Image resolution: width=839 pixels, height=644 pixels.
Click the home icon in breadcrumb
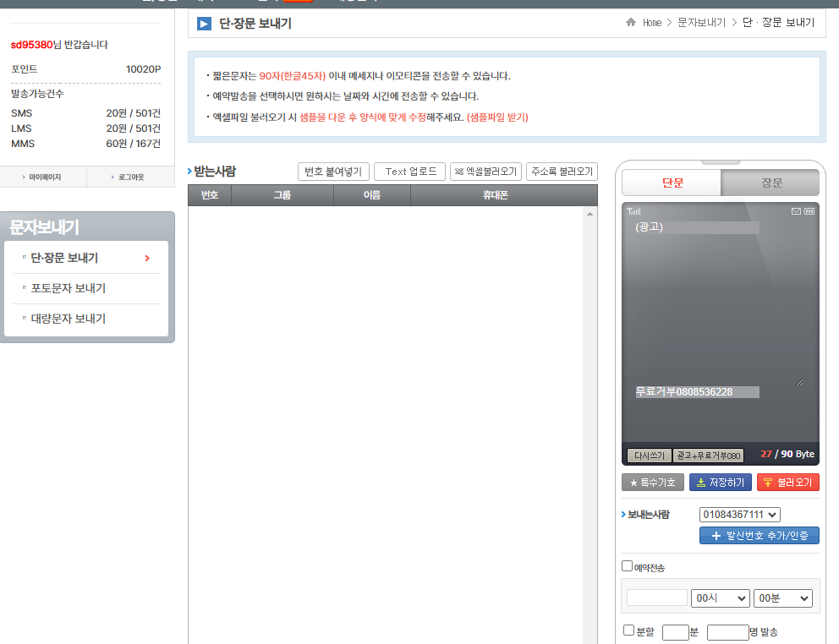pyautogui.click(x=631, y=23)
